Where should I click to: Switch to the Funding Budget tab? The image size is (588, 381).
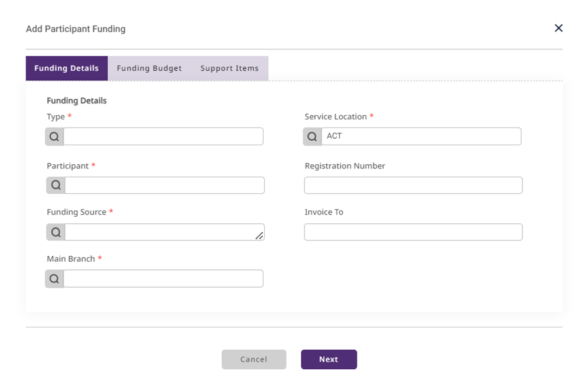(x=149, y=69)
